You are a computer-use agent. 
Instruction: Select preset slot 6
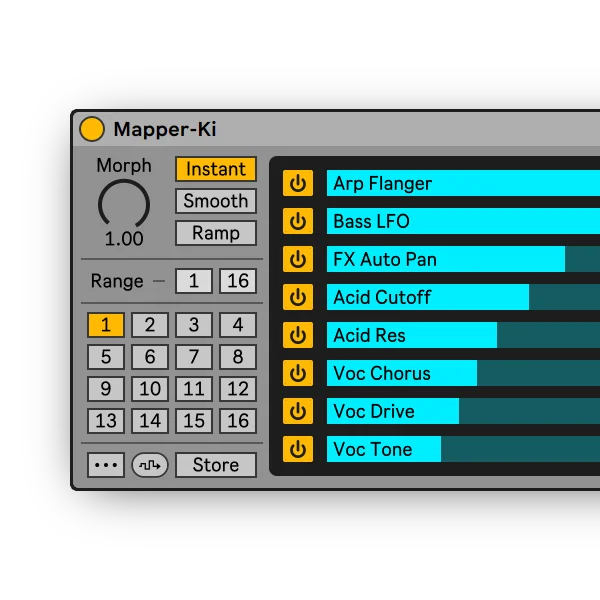(150, 357)
